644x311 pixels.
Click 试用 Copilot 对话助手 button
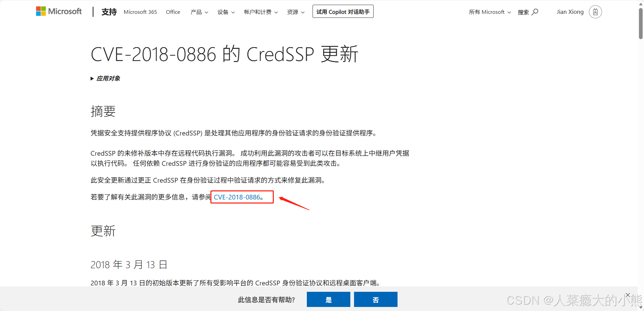(343, 11)
